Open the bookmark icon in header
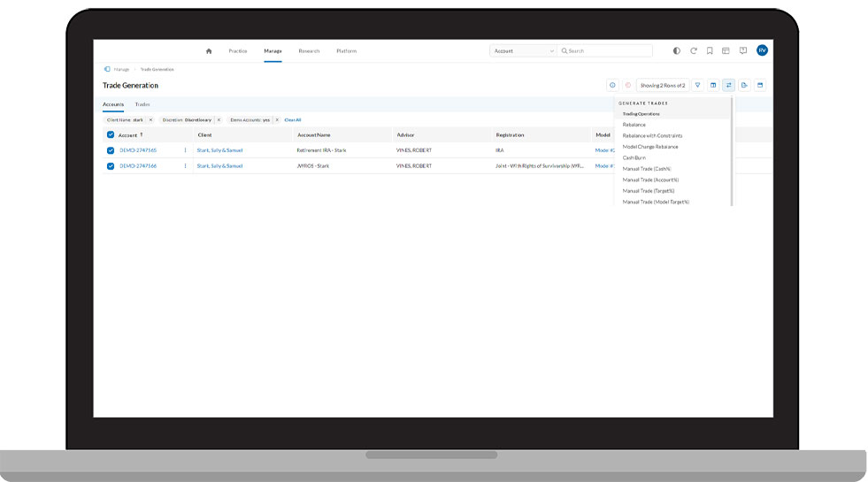Screen dimensions: 868x482 pos(710,51)
